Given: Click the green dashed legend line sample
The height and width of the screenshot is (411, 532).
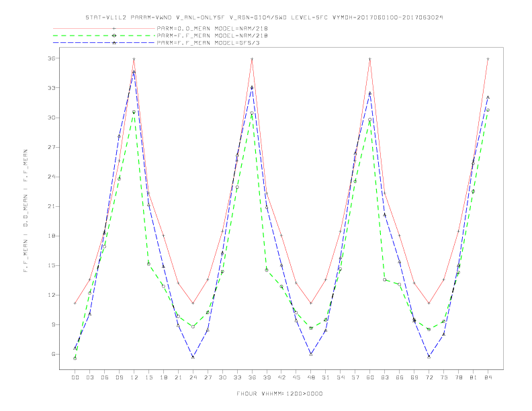Looking at the screenshot, I should click(x=104, y=36).
